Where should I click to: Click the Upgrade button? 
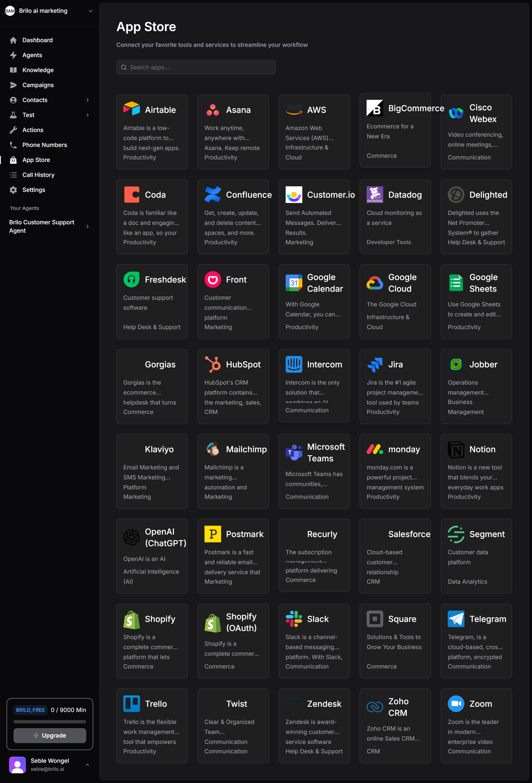pyautogui.click(x=50, y=735)
